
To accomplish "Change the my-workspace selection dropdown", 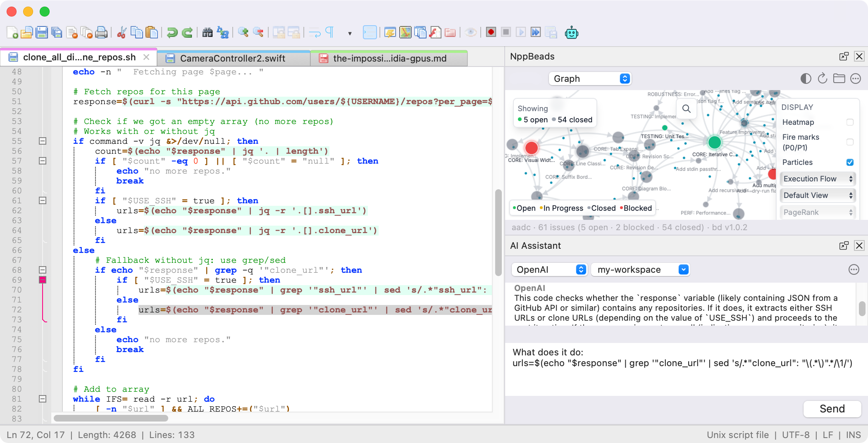I will coord(640,269).
